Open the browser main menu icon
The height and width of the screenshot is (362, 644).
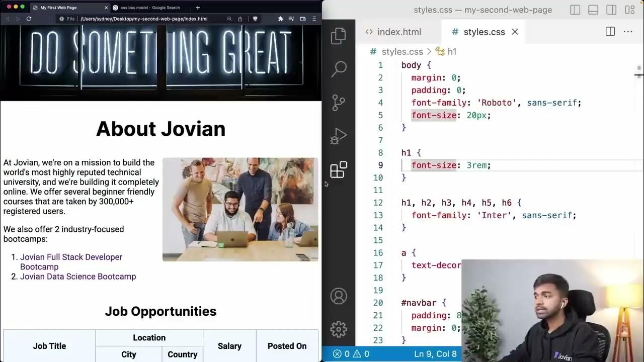(x=314, y=19)
